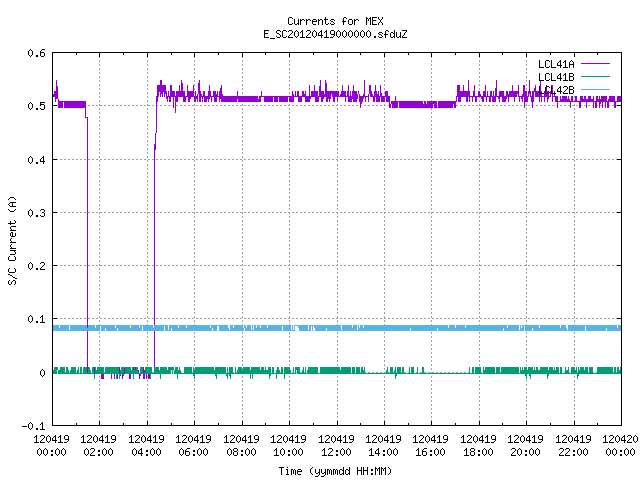Viewport: 640px width, 480px height.
Task: Click the blue LCL42B legend line sample
Action: coord(595,89)
